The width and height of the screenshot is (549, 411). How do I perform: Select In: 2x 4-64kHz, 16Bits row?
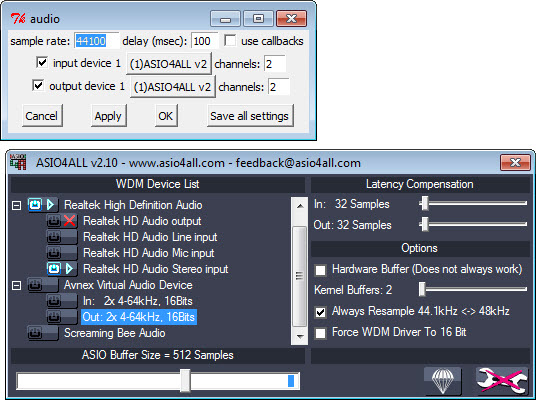pyautogui.click(x=138, y=301)
